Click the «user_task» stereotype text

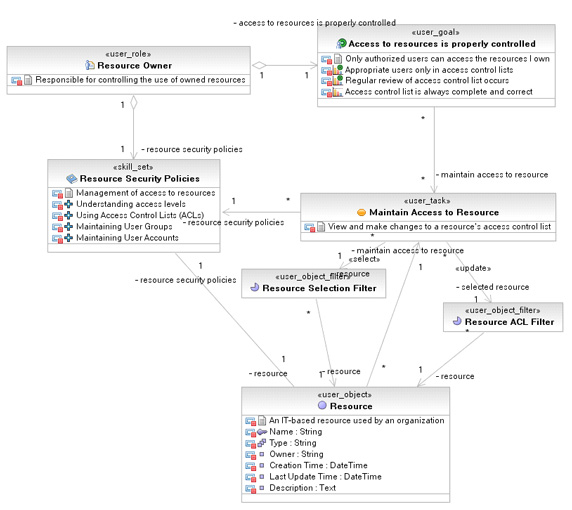427,201
